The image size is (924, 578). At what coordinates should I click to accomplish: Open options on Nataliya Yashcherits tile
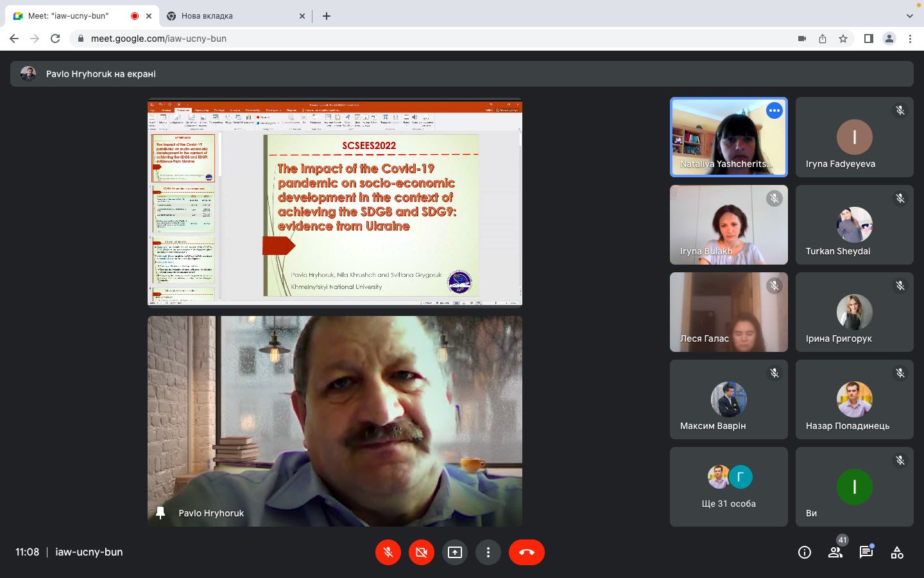point(774,110)
